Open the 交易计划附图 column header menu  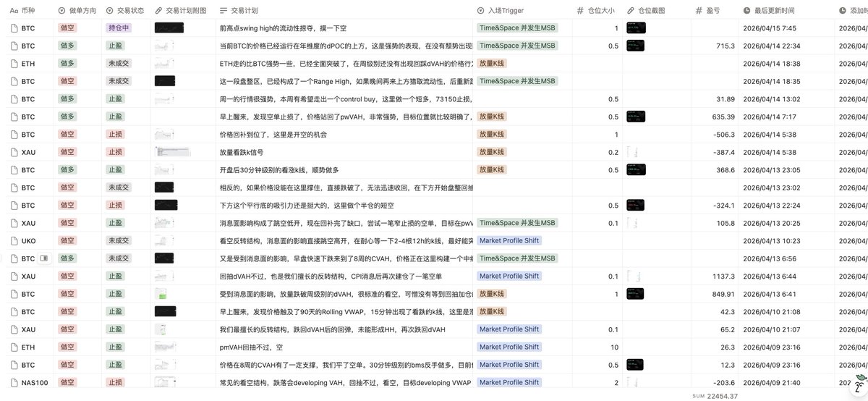point(182,11)
